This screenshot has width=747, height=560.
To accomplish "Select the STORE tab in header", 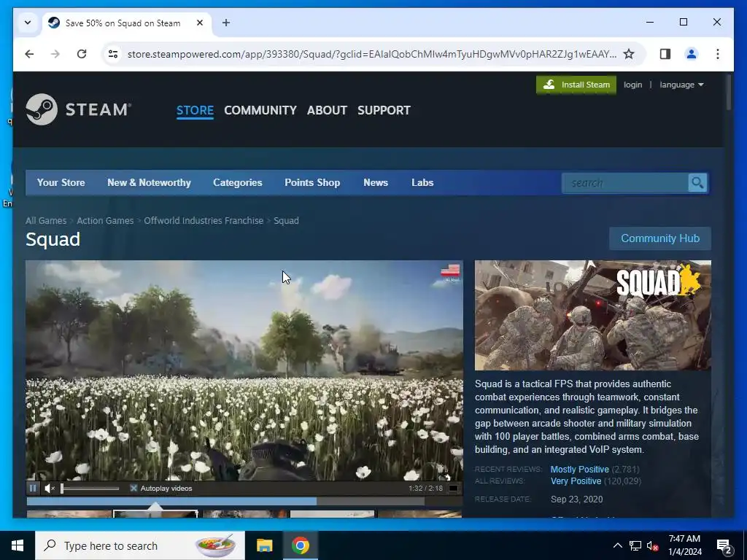I will pyautogui.click(x=195, y=111).
